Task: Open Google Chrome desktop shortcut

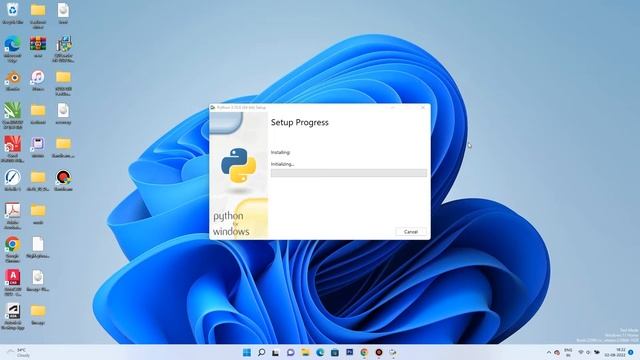Action: tap(13, 250)
